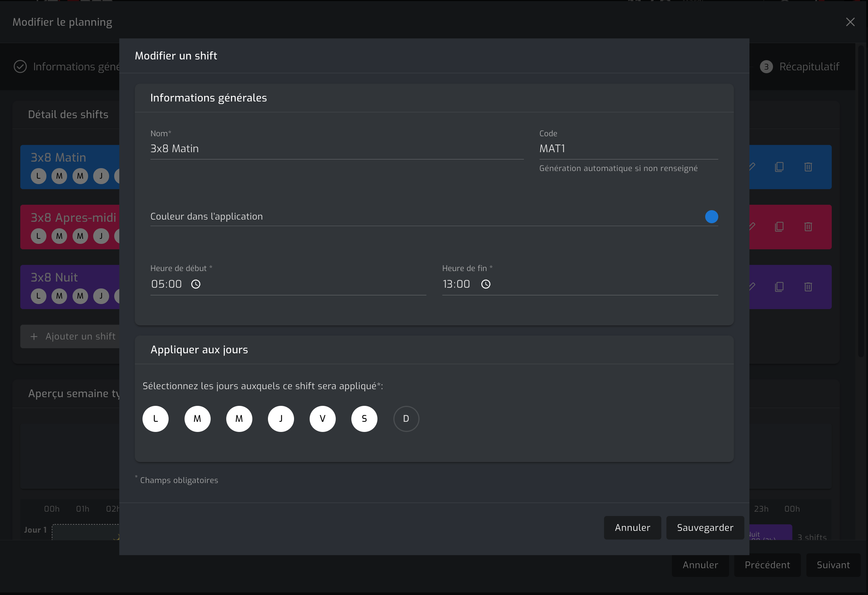Click the Informations générales step check icon
The height and width of the screenshot is (595, 868).
pos(20,66)
